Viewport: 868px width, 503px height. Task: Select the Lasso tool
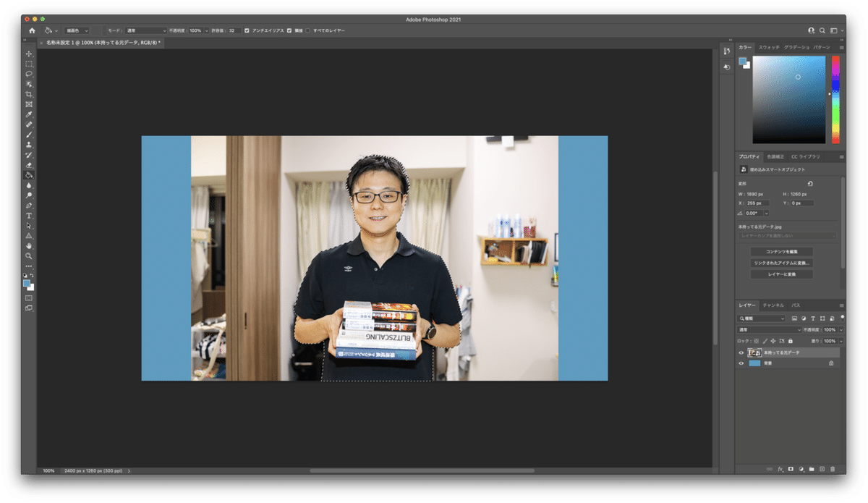29,74
